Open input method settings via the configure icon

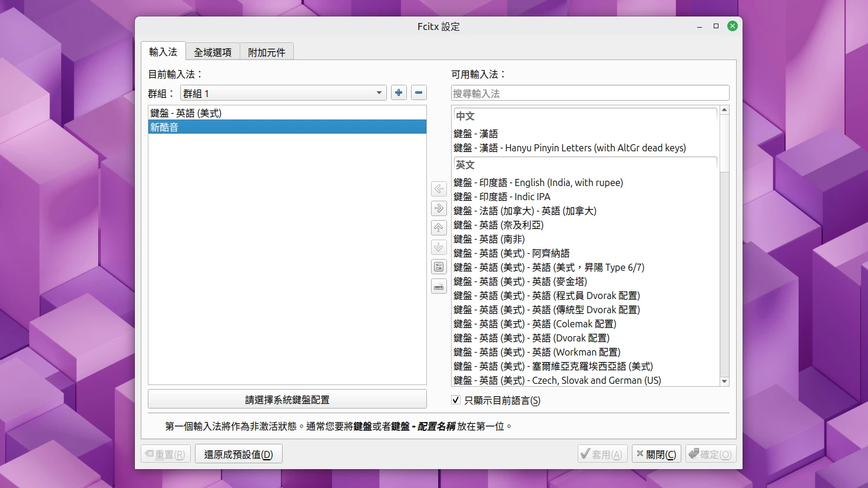438,266
